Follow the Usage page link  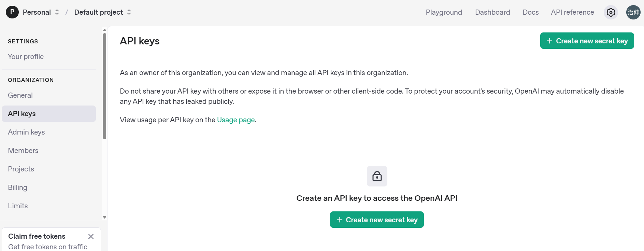point(236,120)
